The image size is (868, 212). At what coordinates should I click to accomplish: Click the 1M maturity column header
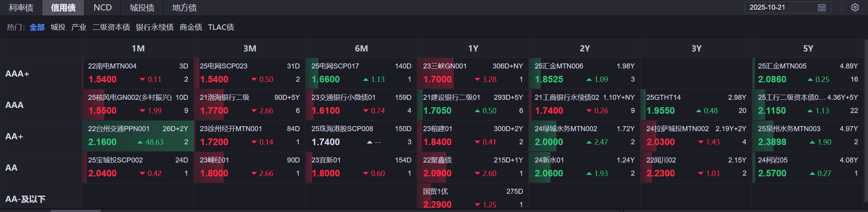[x=138, y=48]
